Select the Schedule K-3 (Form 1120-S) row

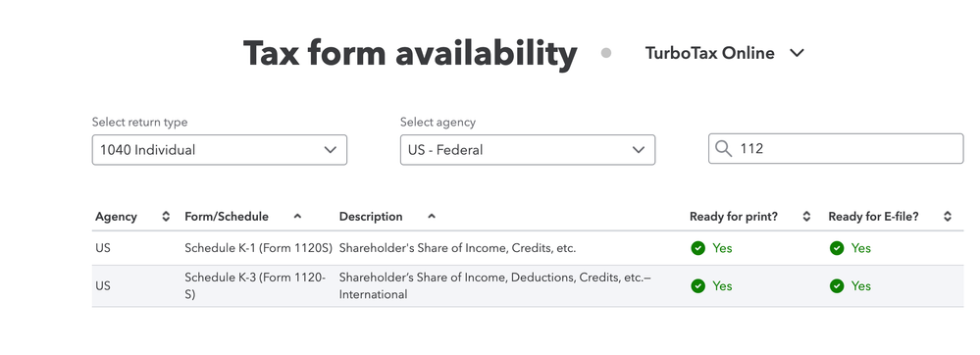coord(528,285)
